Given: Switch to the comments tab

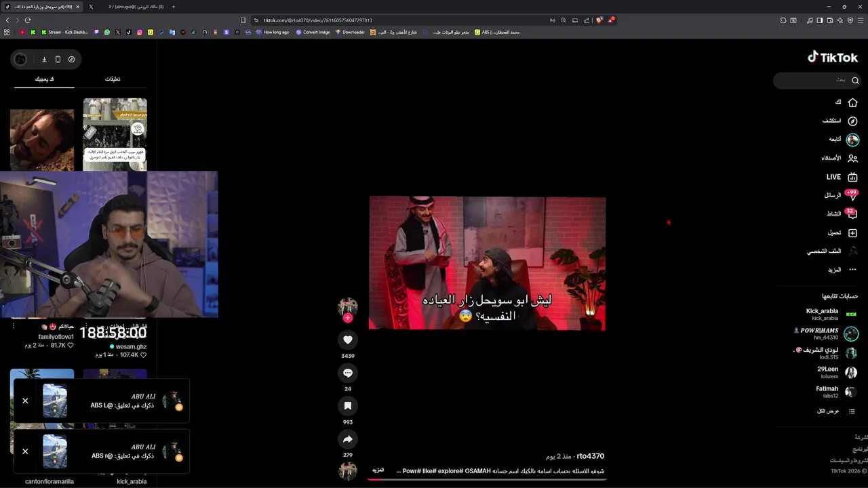Looking at the screenshot, I should [113, 79].
